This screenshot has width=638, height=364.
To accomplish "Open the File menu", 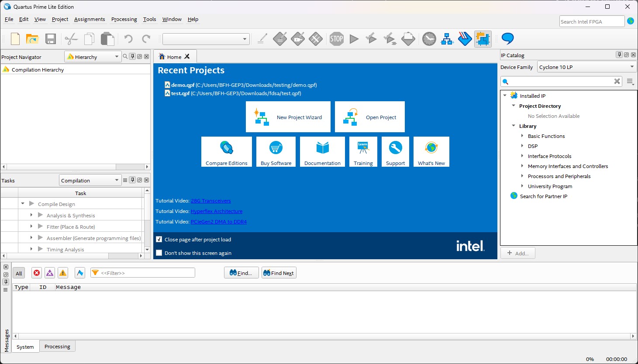I will (x=9, y=19).
